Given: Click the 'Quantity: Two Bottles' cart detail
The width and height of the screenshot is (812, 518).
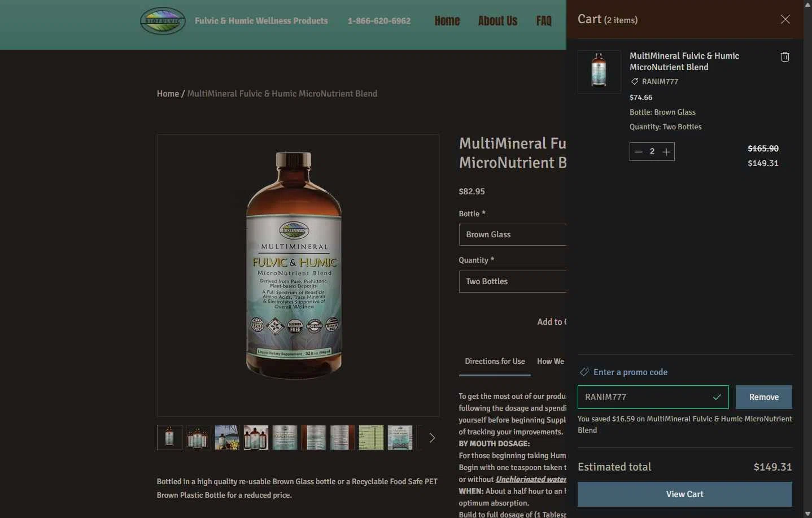Looking at the screenshot, I should [665, 127].
